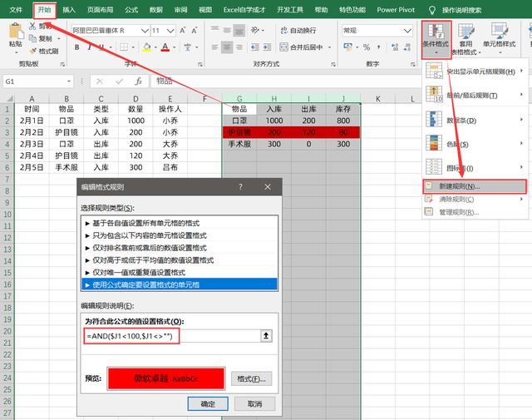
Task: Click the 条件格式 conditional formatting icon
Action: coord(436,37)
